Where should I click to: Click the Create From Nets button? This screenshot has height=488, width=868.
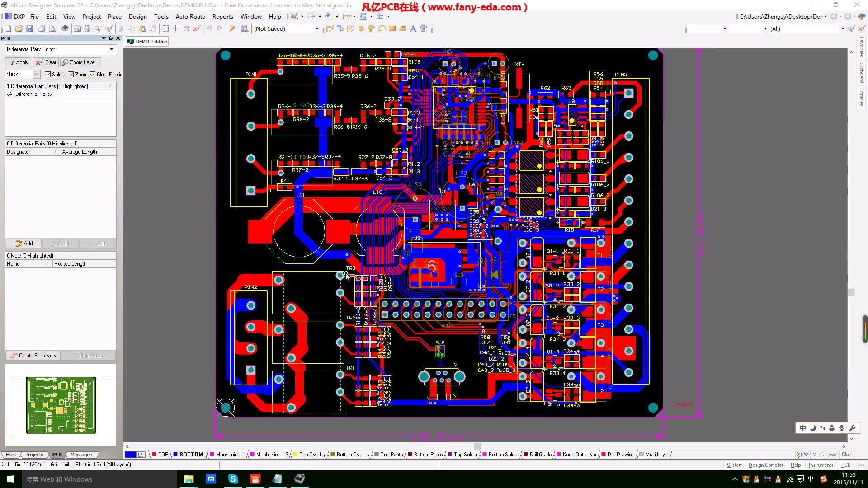click(33, 356)
